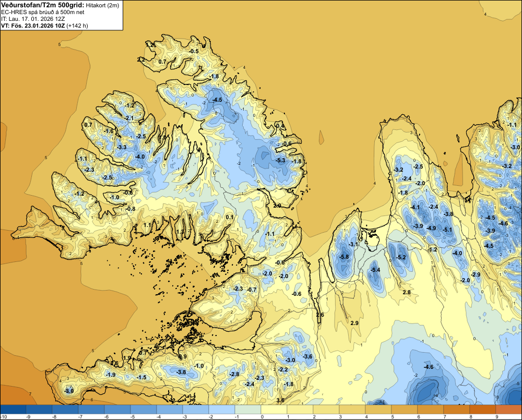522x420 pixels.
Task: Click the "0.1" temperature value
Action: (230, 217)
